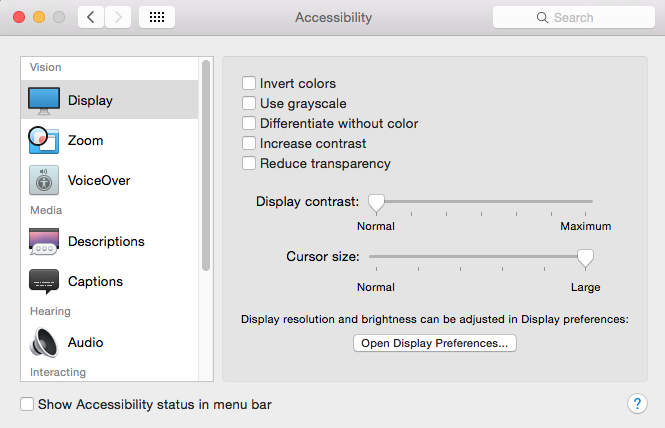Click the Cursor size slider thumb
This screenshot has height=428, width=665.
(585, 259)
